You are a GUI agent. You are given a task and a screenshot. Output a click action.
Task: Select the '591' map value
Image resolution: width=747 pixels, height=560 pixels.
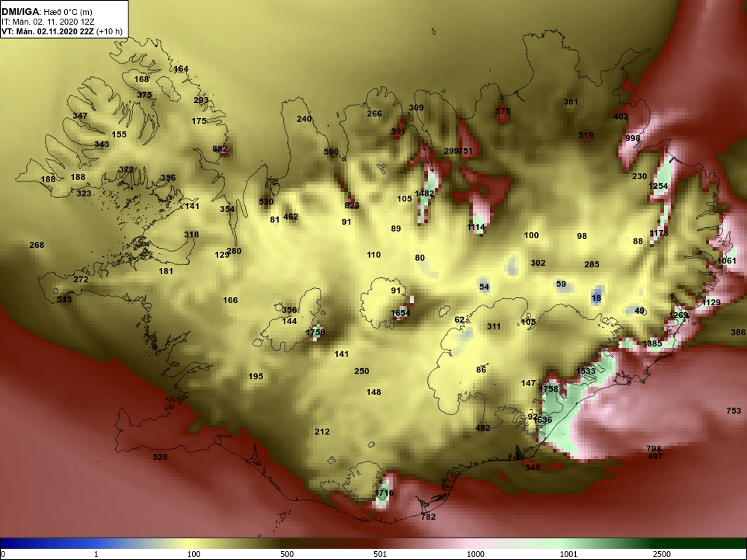[x=398, y=132]
